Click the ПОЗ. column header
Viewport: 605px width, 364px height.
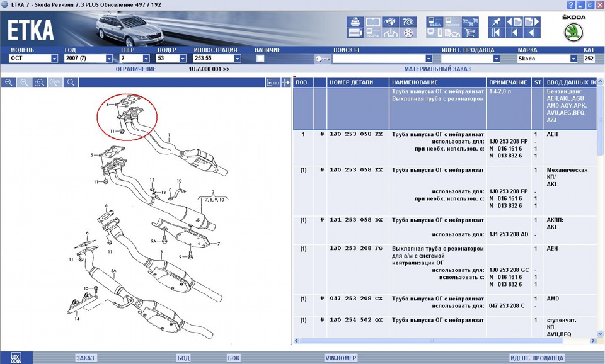click(x=303, y=82)
